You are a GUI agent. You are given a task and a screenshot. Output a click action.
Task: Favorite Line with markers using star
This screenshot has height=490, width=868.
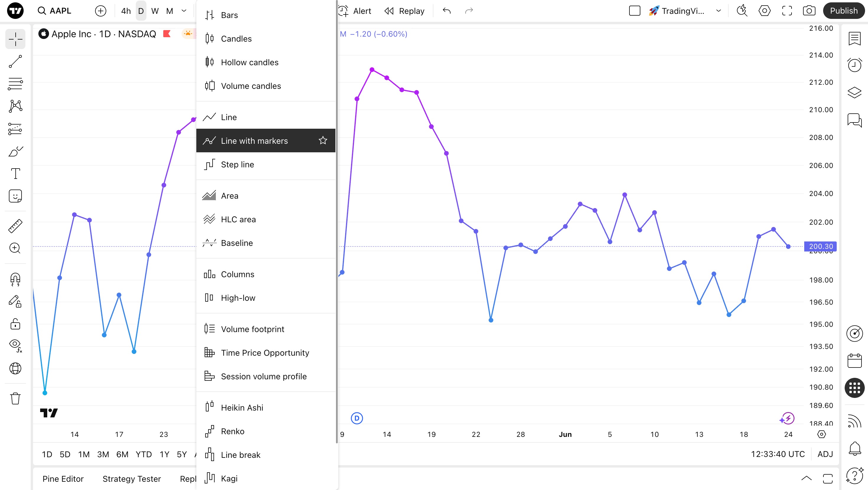pos(323,141)
